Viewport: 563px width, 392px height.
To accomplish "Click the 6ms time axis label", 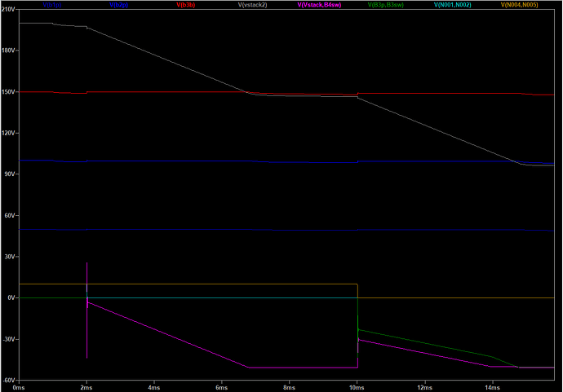I will [x=221, y=387].
